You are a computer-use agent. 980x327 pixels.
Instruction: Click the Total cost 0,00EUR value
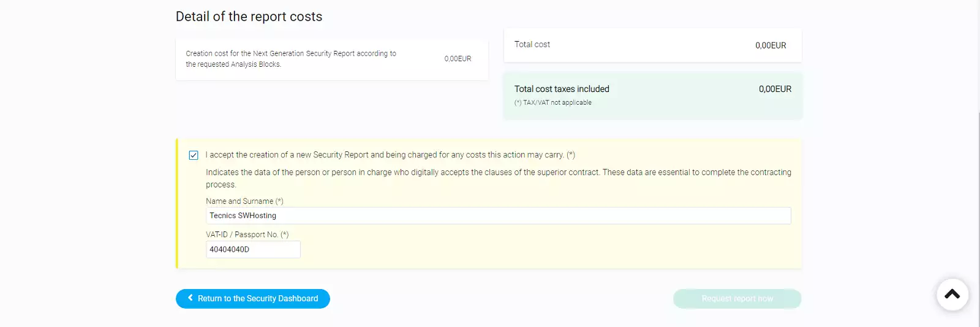point(770,45)
